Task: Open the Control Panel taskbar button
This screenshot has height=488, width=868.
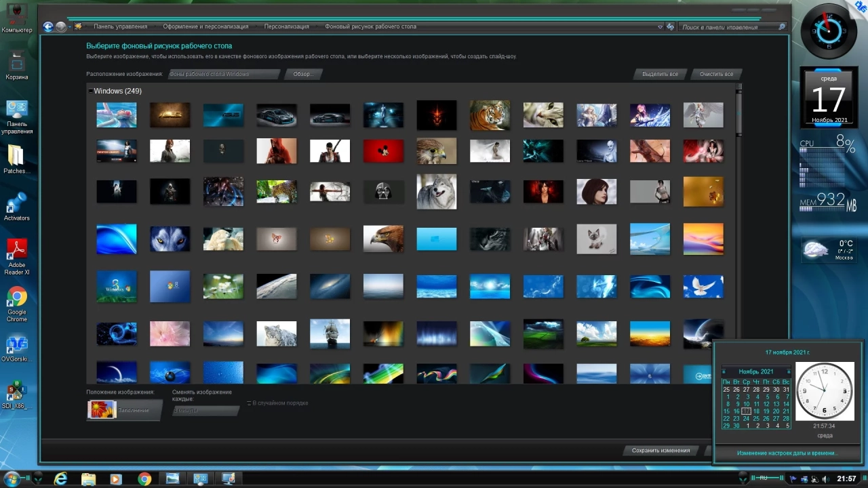Action: 200,479
